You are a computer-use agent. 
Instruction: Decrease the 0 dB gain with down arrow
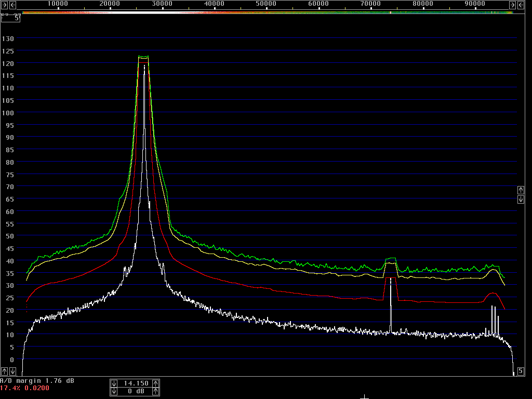coord(114,392)
